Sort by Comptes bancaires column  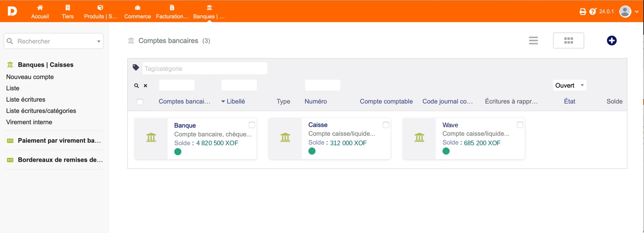click(x=185, y=101)
